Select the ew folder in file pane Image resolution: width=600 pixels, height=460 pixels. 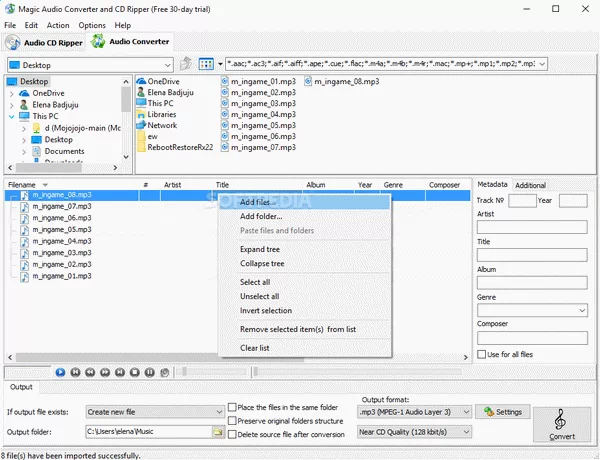(x=147, y=136)
